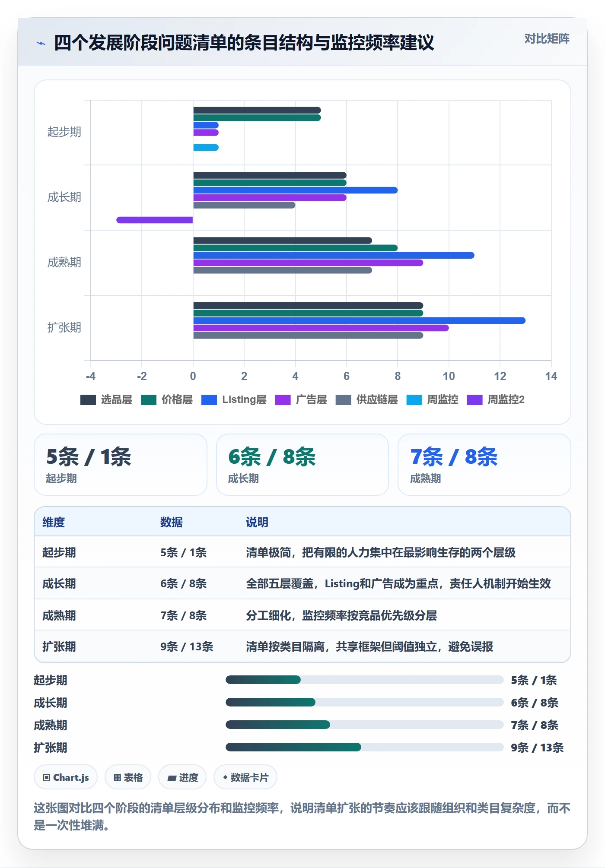Select the 数据卡片 tag chip
This screenshot has height=868, width=605.
coord(245,777)
